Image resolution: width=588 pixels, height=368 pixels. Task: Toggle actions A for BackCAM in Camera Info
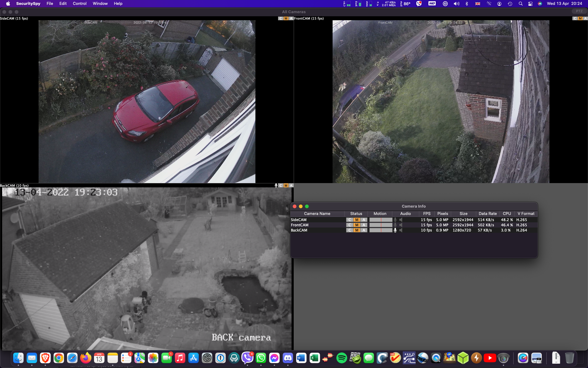[364, 230]
